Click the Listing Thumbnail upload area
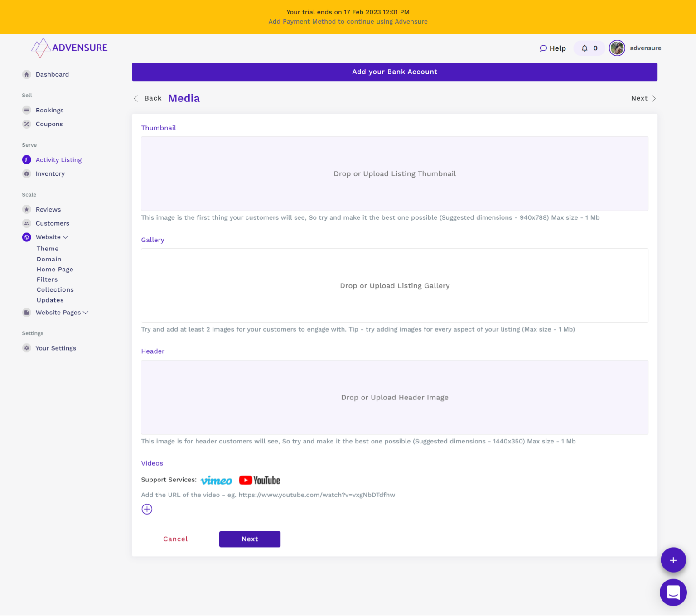This screenshot has width=696, height=616. [x=394, y=174]
